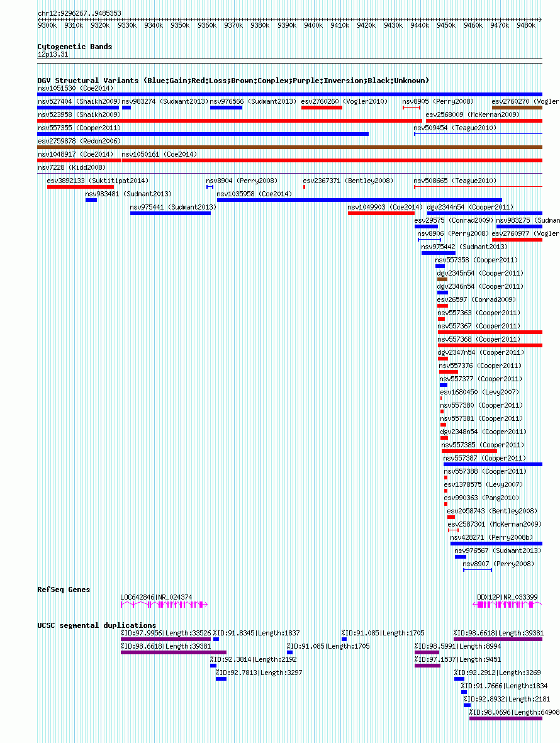Click the esv2759878 (Redon2006) complex bar
Screen dimensions: 560x743
click(290, 147)
